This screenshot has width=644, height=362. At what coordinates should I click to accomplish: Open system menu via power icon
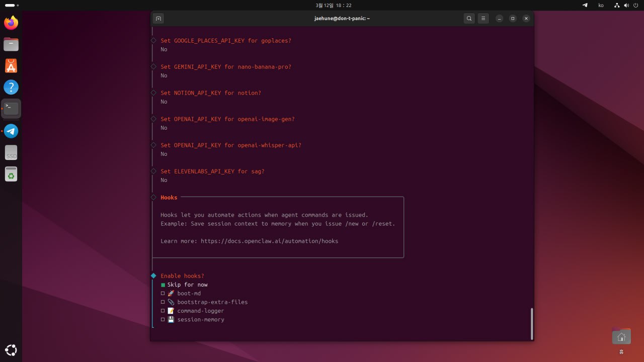tap(635, 5)
